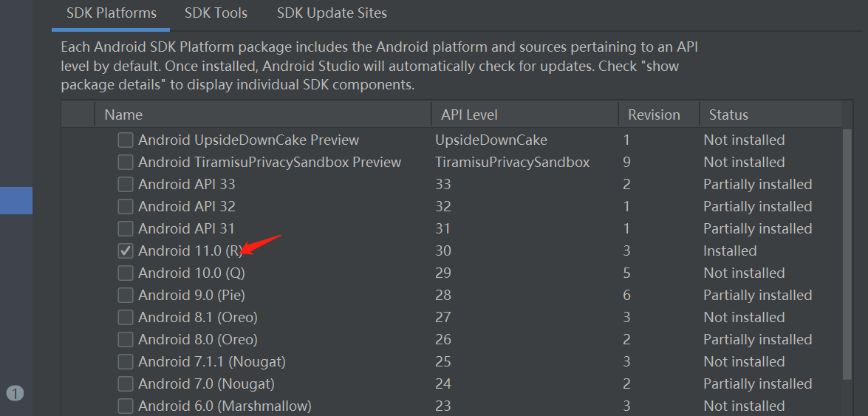868x416 pixels.
Task: Tick the Android API 32 checkbox
Action: pyautogui.click(x=126, y=207)
